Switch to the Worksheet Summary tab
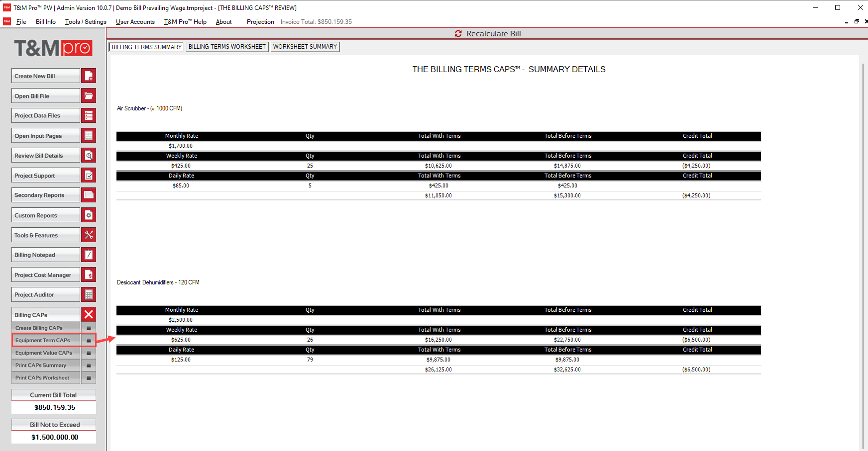Image resolution: width=868 pixels, height=451 pixels. pyautogui.click(x=305, y=47)
